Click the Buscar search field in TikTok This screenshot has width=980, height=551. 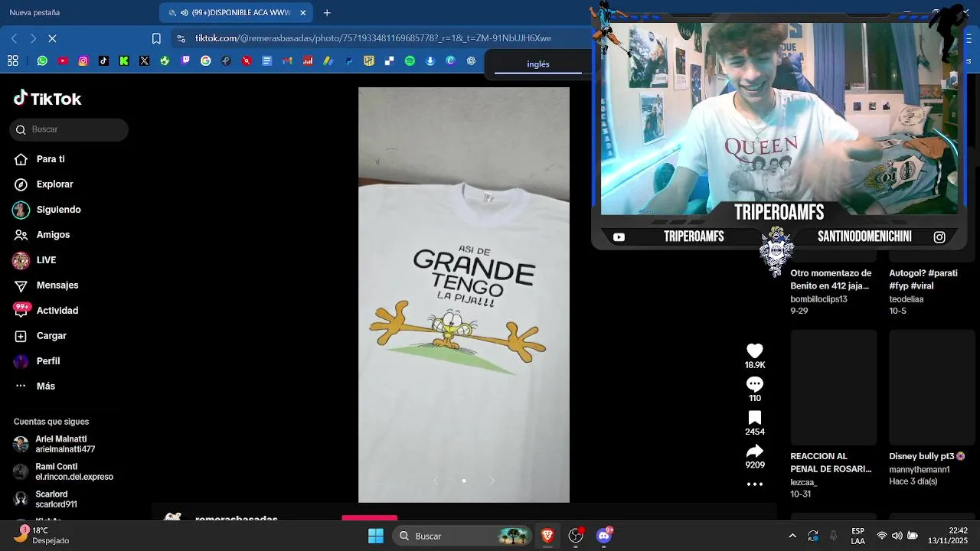pos(69,129)
